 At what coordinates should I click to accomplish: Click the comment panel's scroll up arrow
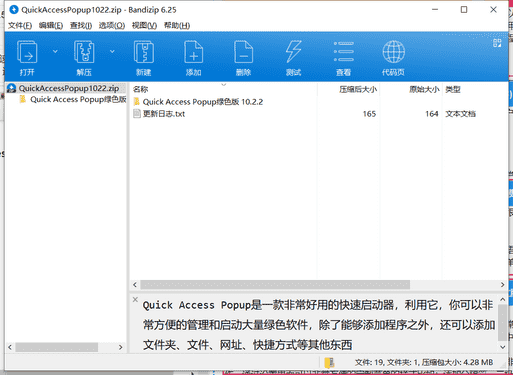[503, 300]
